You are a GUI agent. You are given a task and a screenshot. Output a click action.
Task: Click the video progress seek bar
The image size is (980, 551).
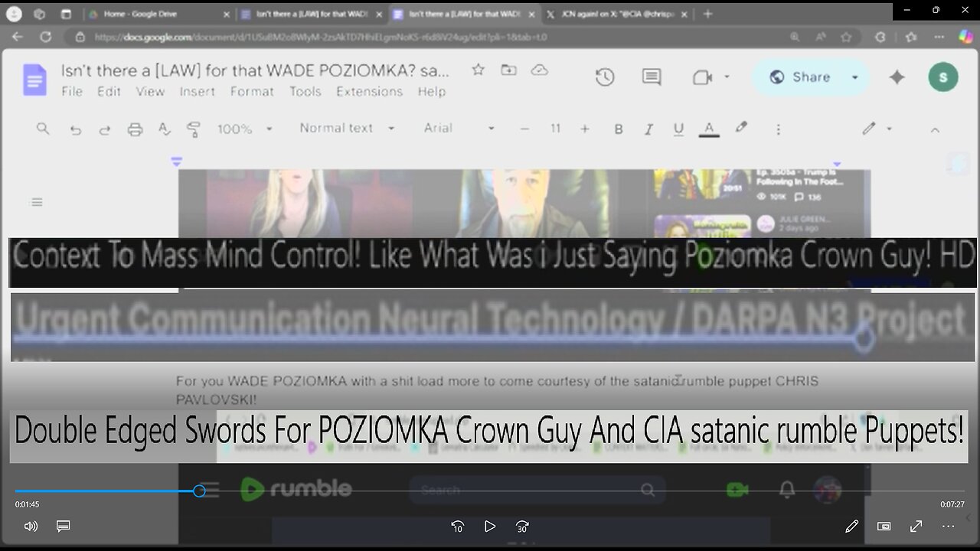[490, 491]
